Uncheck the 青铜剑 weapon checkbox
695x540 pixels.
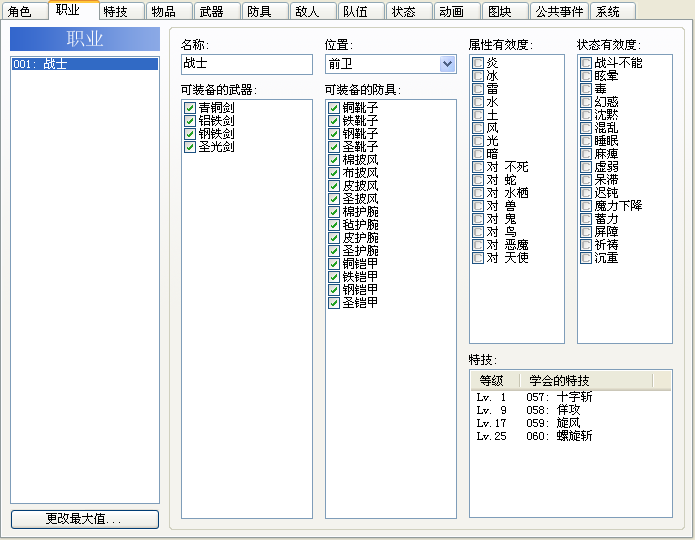[x=190, y=108]
